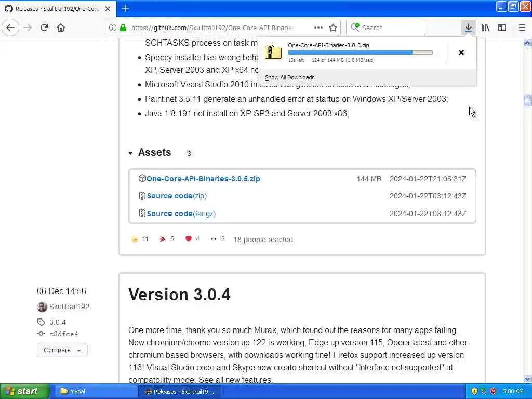Click the zip file icon in downloads panel
This screenshot has height=399, width=532.
tap(273, 52)
